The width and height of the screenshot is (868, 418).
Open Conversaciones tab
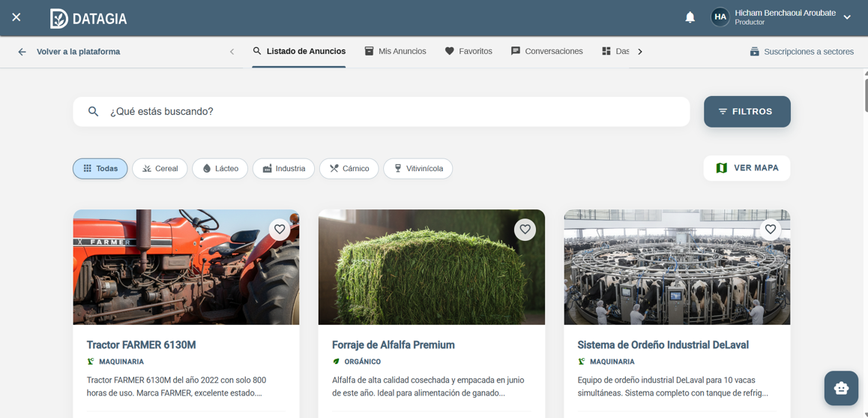tap(547, 51)
